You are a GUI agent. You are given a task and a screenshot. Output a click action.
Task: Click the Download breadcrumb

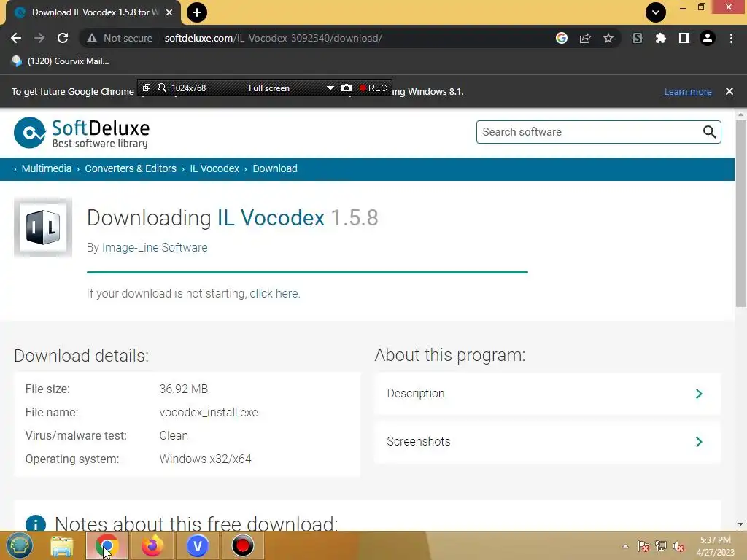[275, 168]
